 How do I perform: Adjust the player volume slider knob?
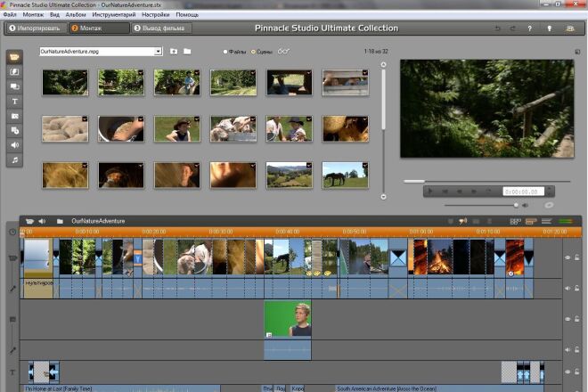pos(516,205)
